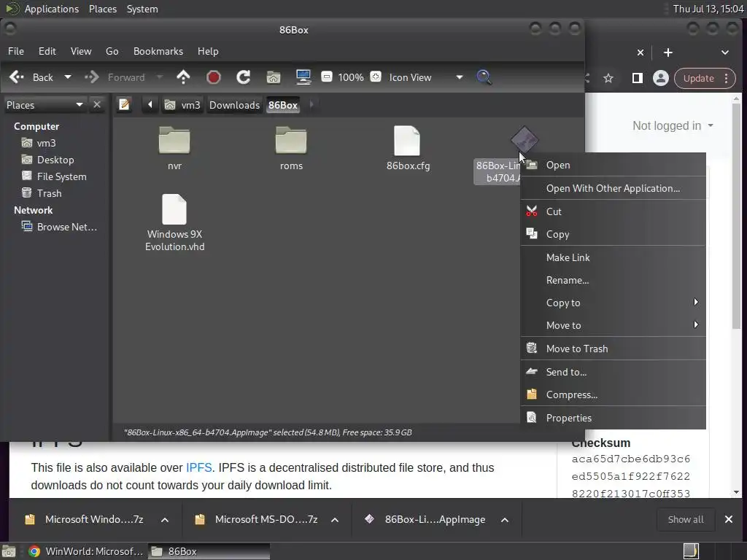The height and width of the screenshot is (560, 747).
Task: Open Computer toolbar icon
Action: pyautogui.click(x=303, y=77)
